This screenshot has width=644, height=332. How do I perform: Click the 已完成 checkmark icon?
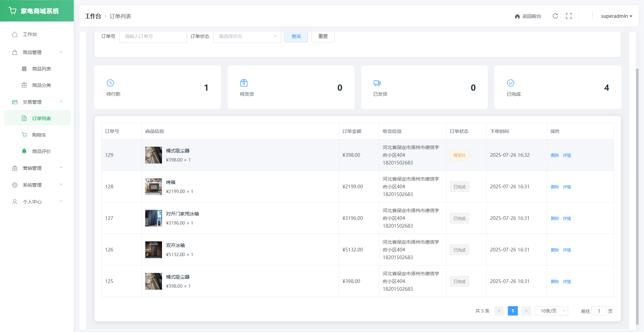(x=511, y=83)
